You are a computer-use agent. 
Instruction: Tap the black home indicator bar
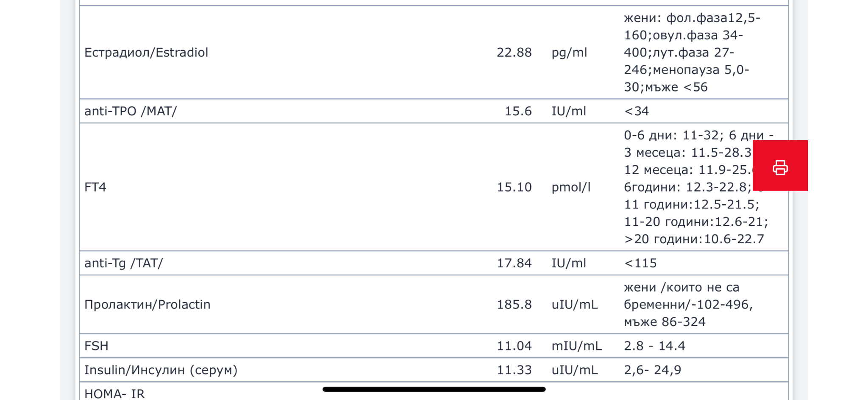click(434, 389)
